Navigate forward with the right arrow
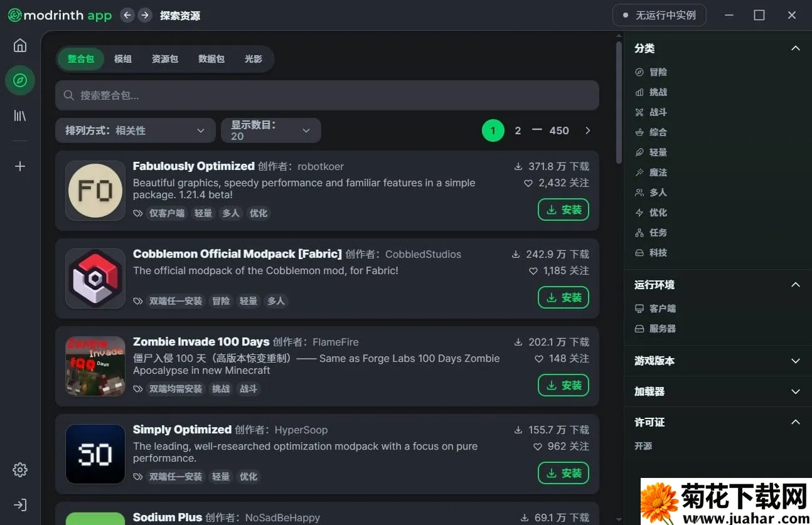The image size is (812, 525). coord(145,15)
